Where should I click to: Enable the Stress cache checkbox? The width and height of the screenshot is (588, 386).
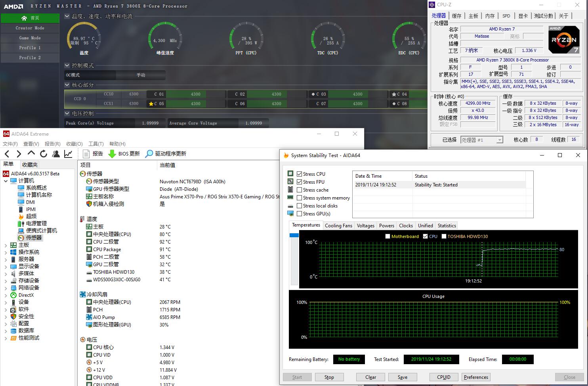(300, 190)
